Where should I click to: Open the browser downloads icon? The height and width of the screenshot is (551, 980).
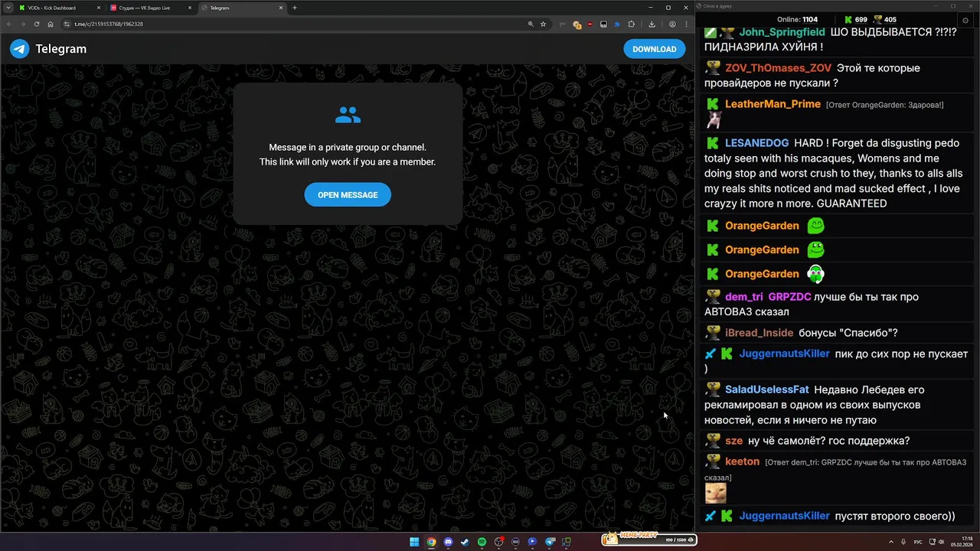pyautogui.click(x=652, y=24)
